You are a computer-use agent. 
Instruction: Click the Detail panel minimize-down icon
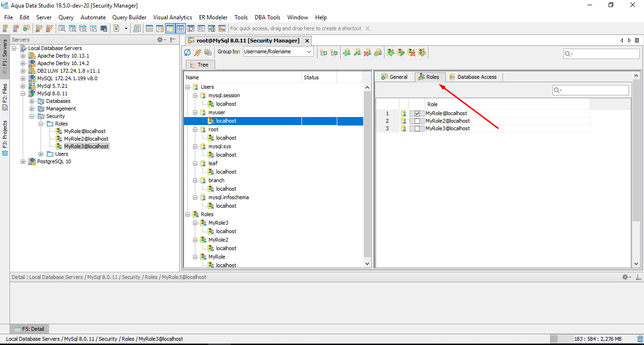click(638, 277)
